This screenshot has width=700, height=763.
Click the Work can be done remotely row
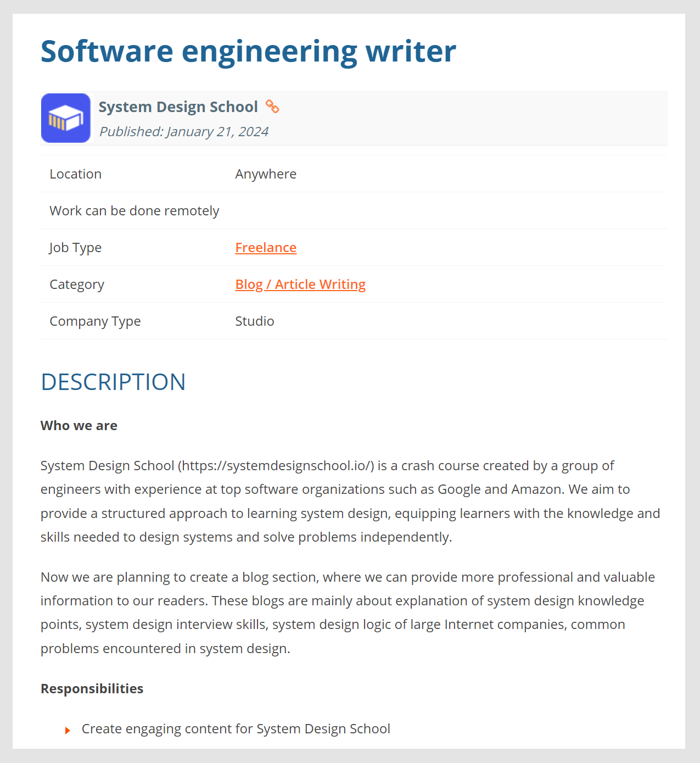tap(135, 210)
